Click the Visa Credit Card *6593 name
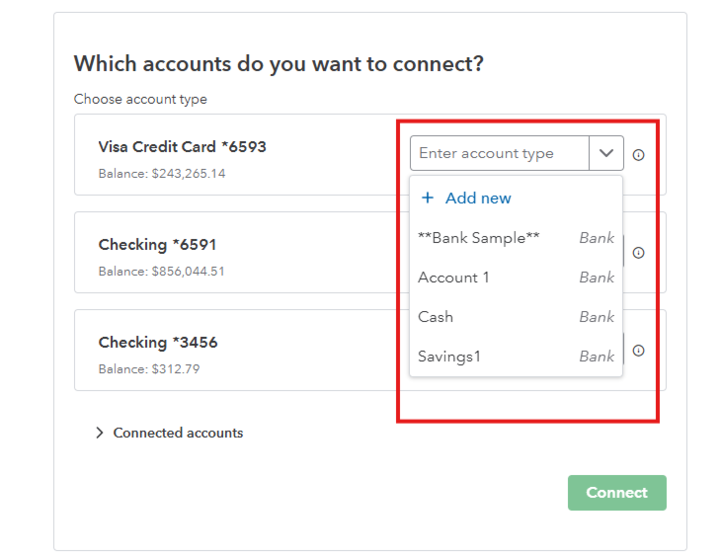The height and width of the screenshot is (558, 720). click(182, 147)
